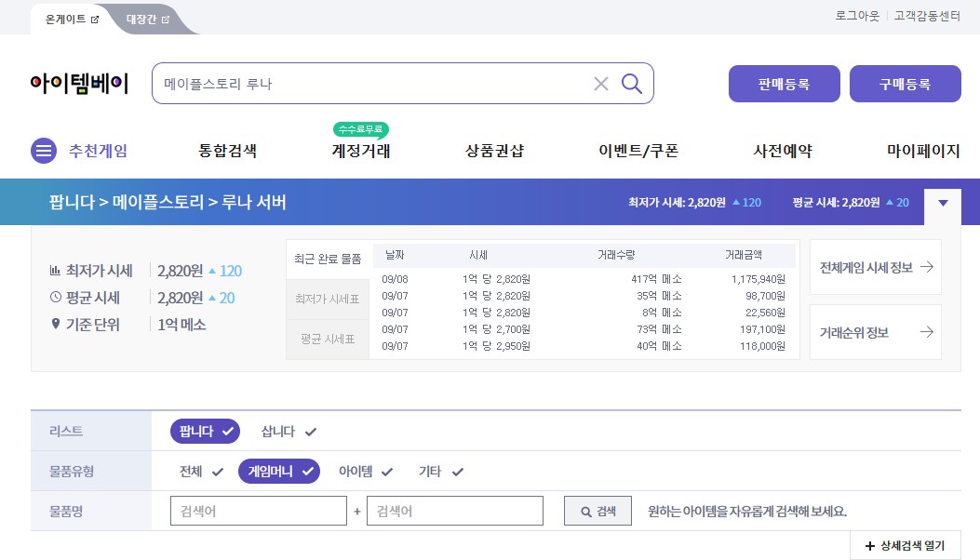
Task: Open the 최저가 시세표 tab
Action: (x=328, y=300)
